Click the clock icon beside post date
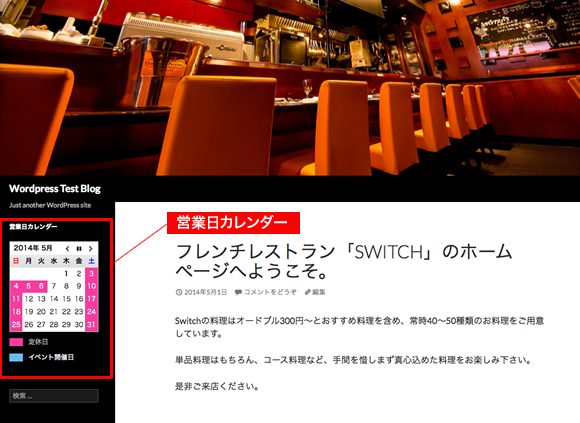The width and height of the screenshot is (580, 423). pyautogui.click(x=179, y=292)
